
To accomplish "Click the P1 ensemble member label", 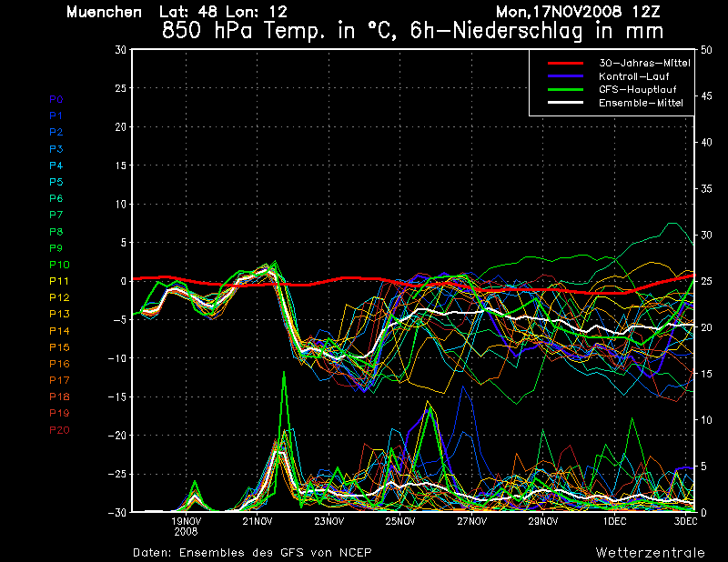I will coord(56,115).
